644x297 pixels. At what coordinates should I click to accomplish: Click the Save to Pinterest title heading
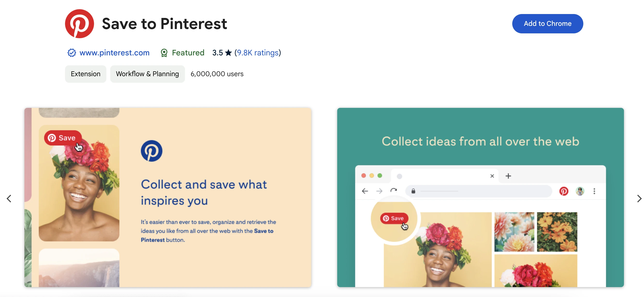click(164, 24)
